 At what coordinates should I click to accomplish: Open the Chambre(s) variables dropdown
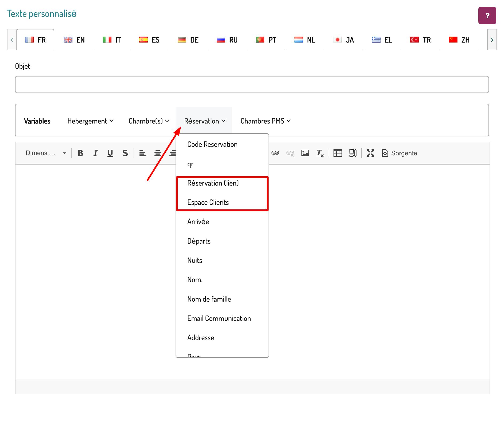(149, 121)
